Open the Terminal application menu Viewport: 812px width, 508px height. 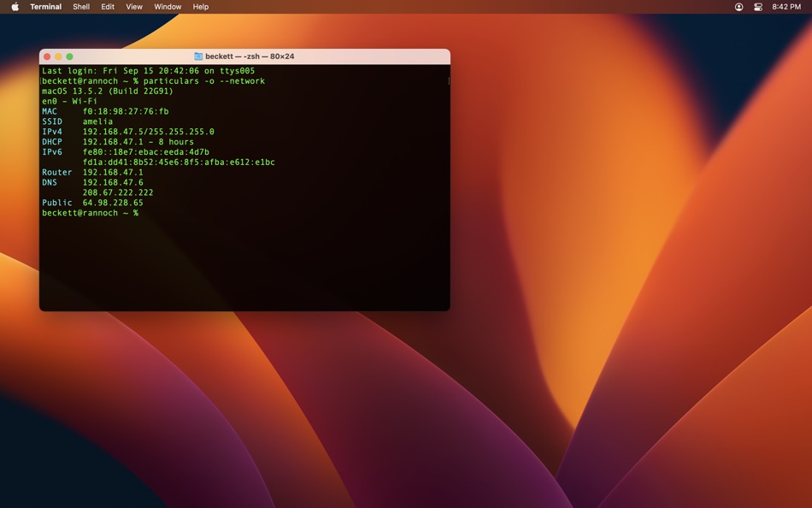tap(45, 7)
